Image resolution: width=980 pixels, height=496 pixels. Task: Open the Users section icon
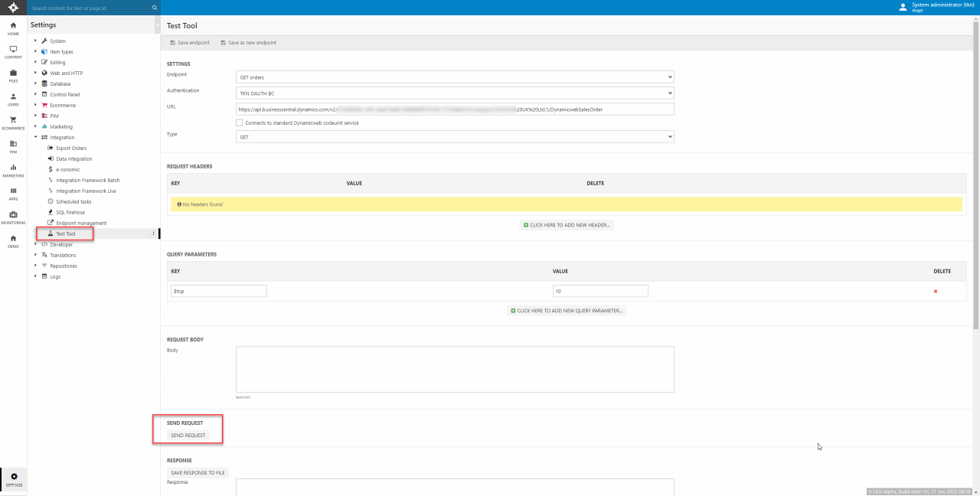[13, 99]
